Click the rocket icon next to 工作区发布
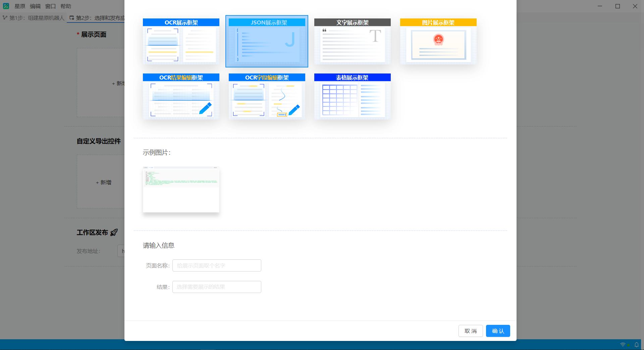The width and height of the screenshot is (644, 350). [114, 232]
